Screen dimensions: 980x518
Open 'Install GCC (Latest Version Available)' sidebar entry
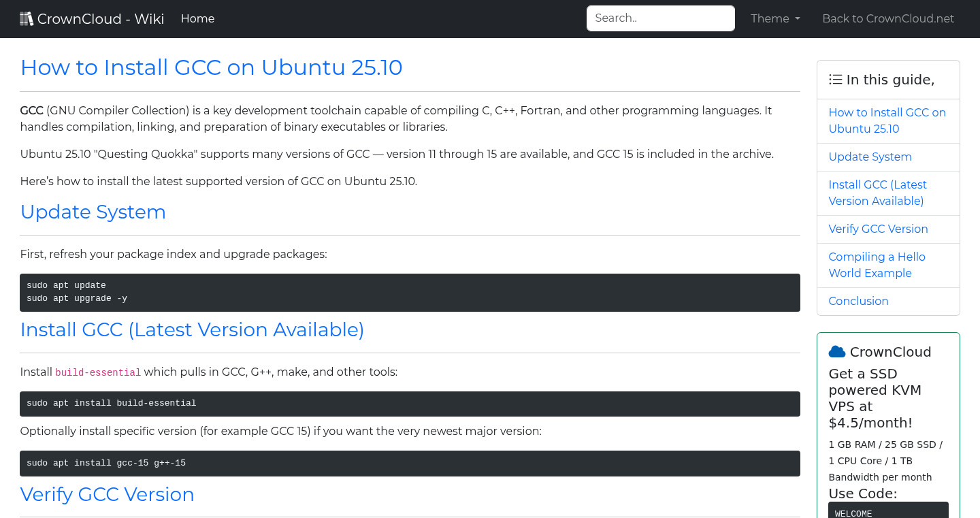[x=877, y=193]
